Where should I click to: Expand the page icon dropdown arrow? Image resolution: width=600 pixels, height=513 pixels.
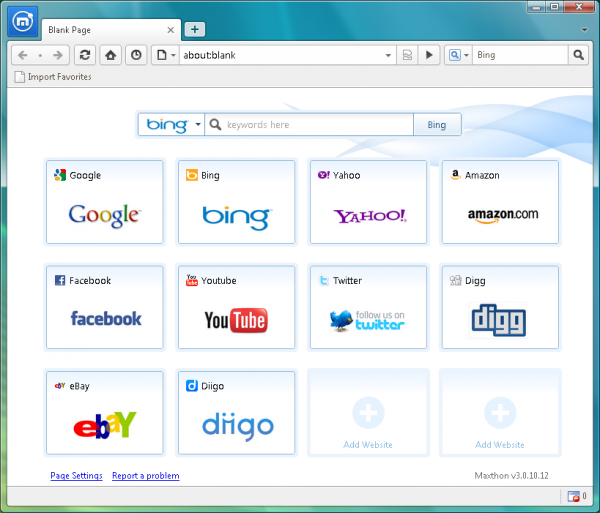173,55
